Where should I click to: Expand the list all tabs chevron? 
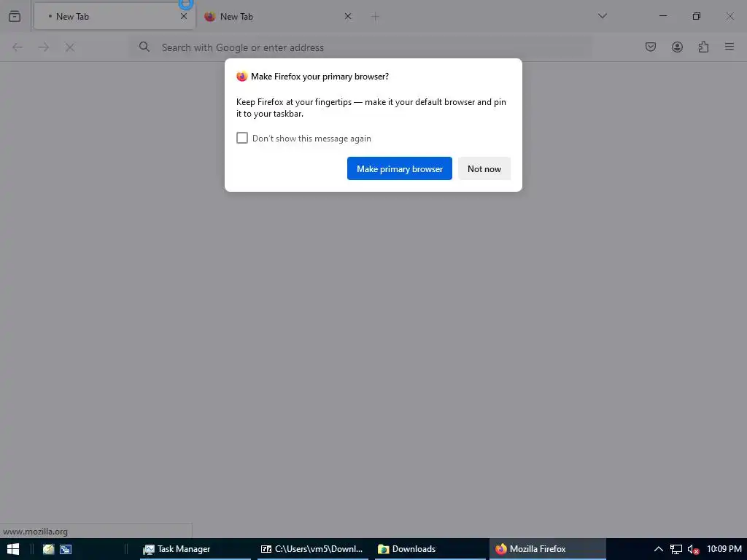[602, 16]
